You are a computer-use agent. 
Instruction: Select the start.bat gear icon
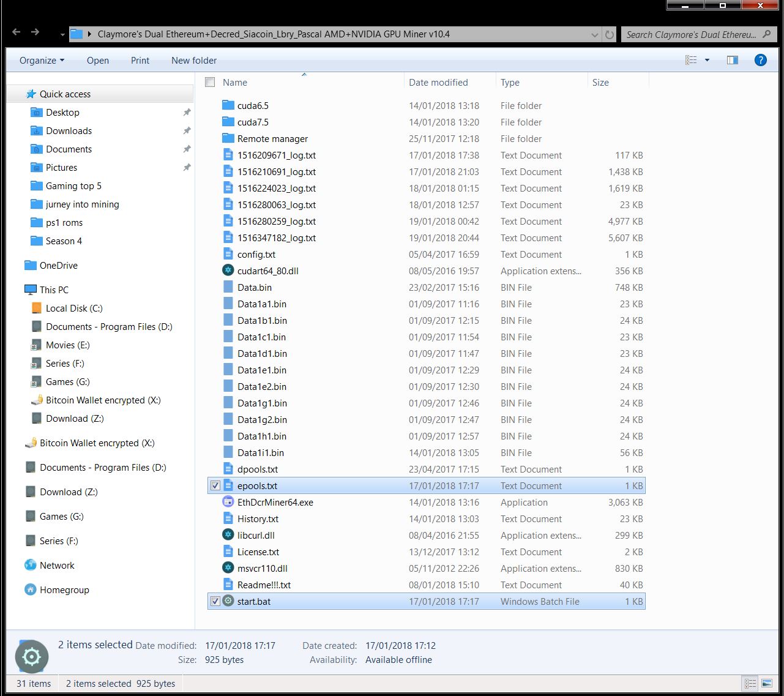(228, 601)
